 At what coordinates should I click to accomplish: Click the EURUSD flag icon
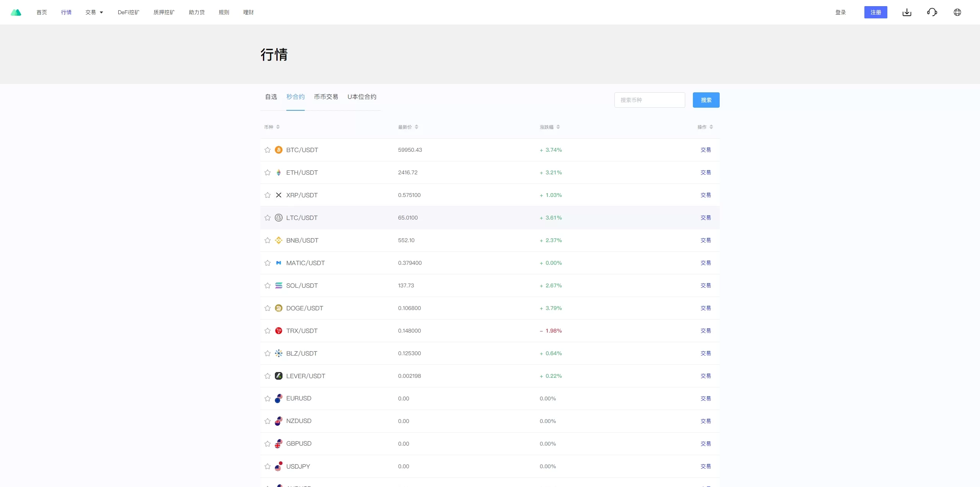279,398
